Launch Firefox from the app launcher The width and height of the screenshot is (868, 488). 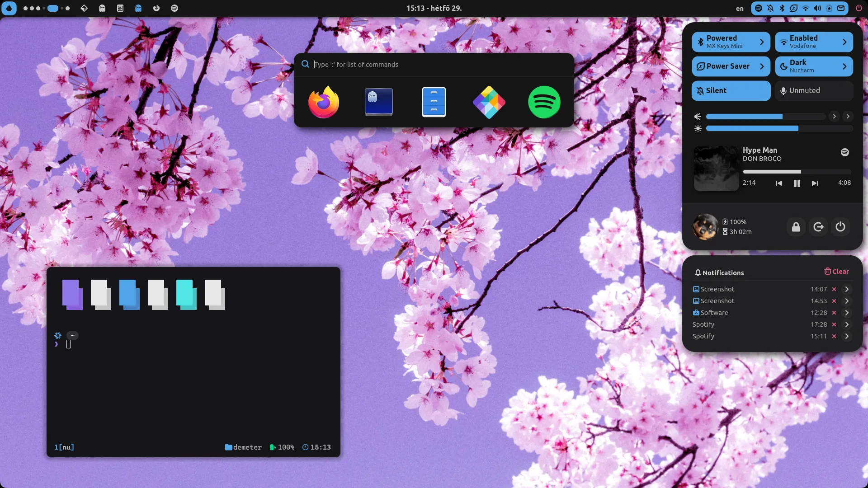(324, 102)
